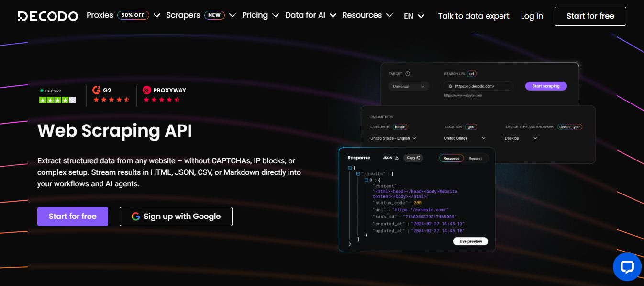644x286 pixels.
Task: Open the Universal target dropdown
Action: pos(409,87)
